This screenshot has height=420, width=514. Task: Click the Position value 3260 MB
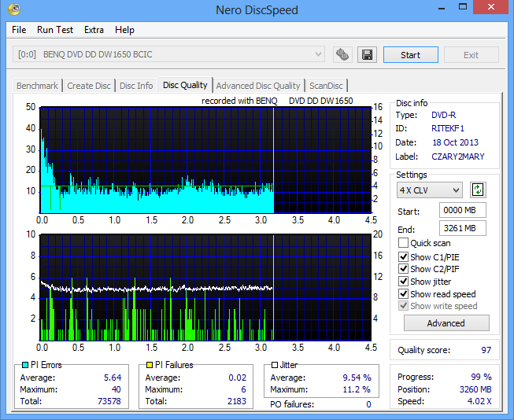pyautogui.click(x=475, y=389)
